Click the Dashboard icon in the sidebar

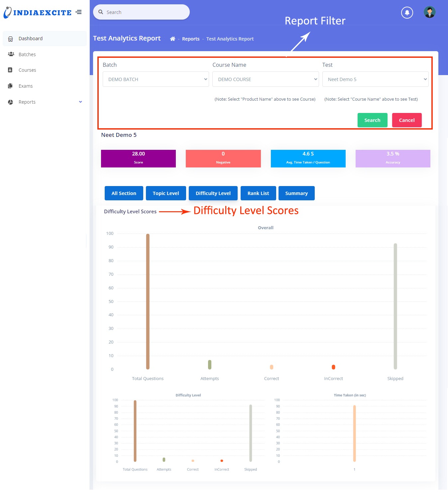click(11, 39)
